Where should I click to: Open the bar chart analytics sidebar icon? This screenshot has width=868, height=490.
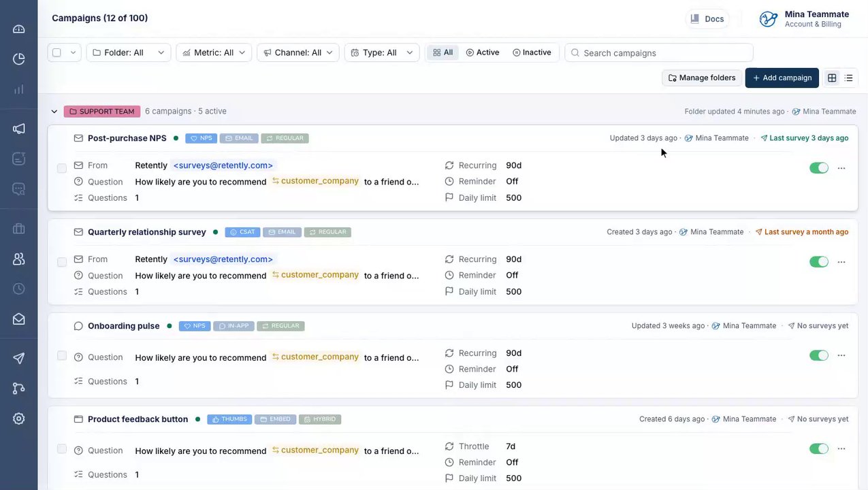point(18,89)
